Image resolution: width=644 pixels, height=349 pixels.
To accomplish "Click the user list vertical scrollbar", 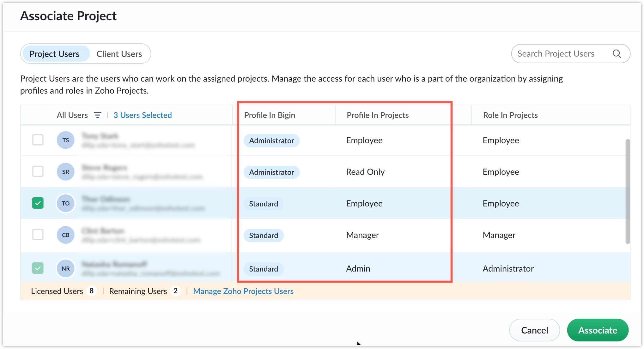I will tap(628, 191).
